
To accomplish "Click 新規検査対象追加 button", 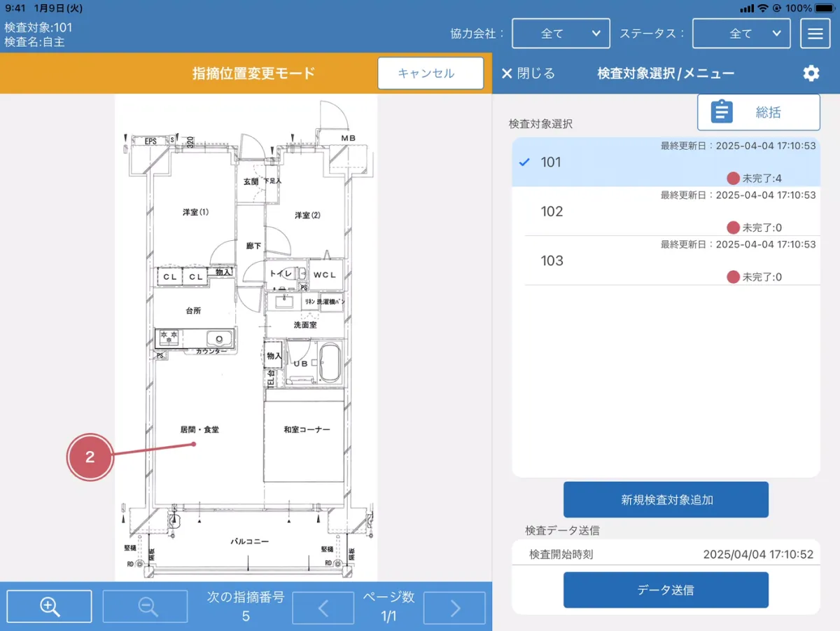I will [666, 499].
